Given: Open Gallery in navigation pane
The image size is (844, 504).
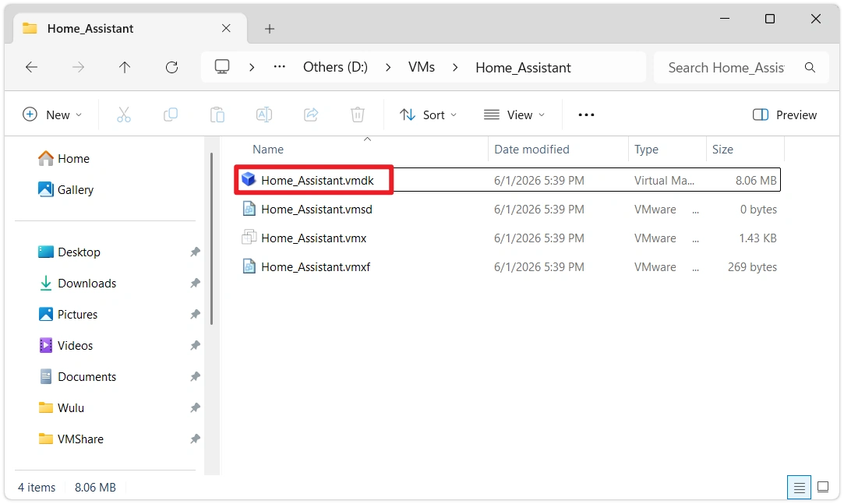Looking at the screenshot, I should coord(66,190).
